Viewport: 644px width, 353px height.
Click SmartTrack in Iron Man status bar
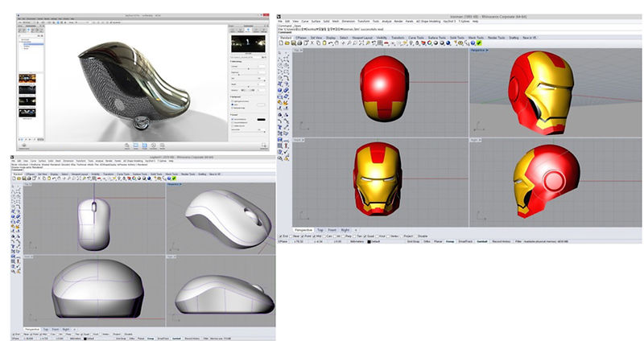click(x=465, y=241)
